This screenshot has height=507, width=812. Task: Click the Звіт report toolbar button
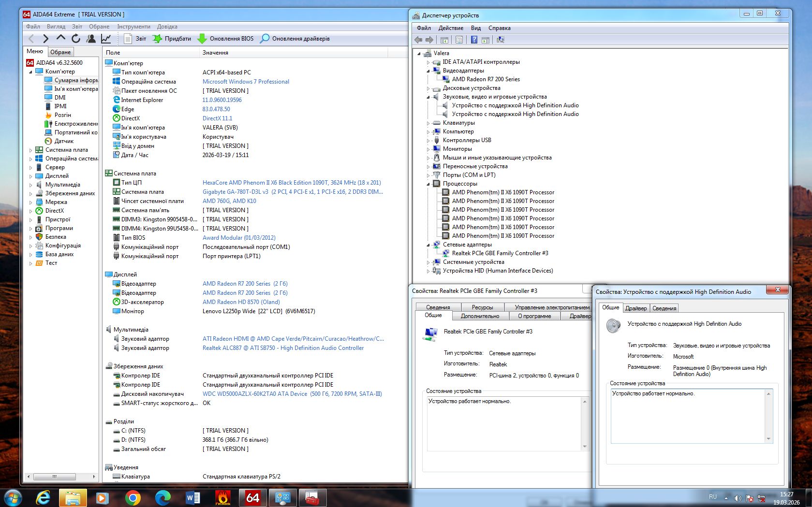[x=135, y=39]
